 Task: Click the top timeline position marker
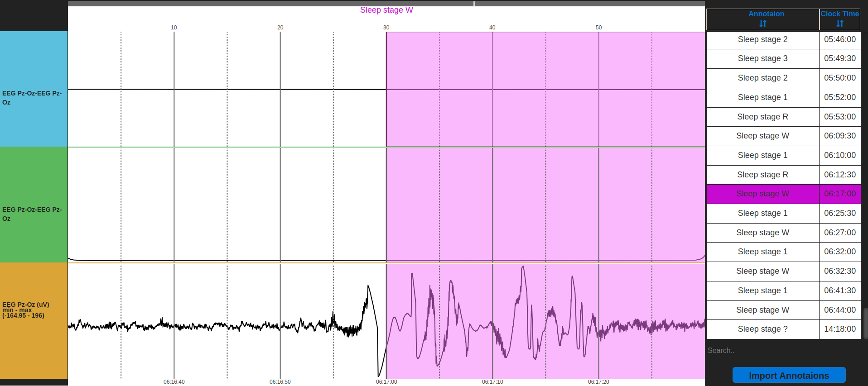coord(474,4)
